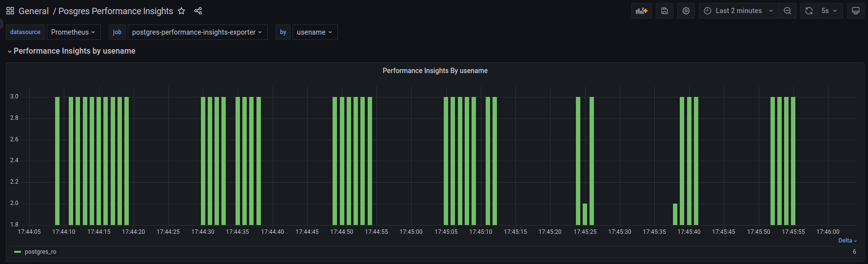
Task: Click the dashboard grid icon
Action: [x=10, y=11]
